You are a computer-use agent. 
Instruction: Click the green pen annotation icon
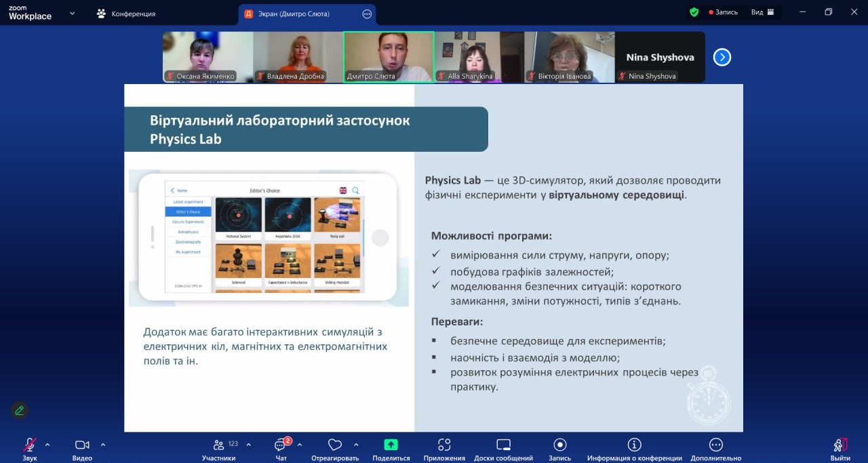coord(20,410)
